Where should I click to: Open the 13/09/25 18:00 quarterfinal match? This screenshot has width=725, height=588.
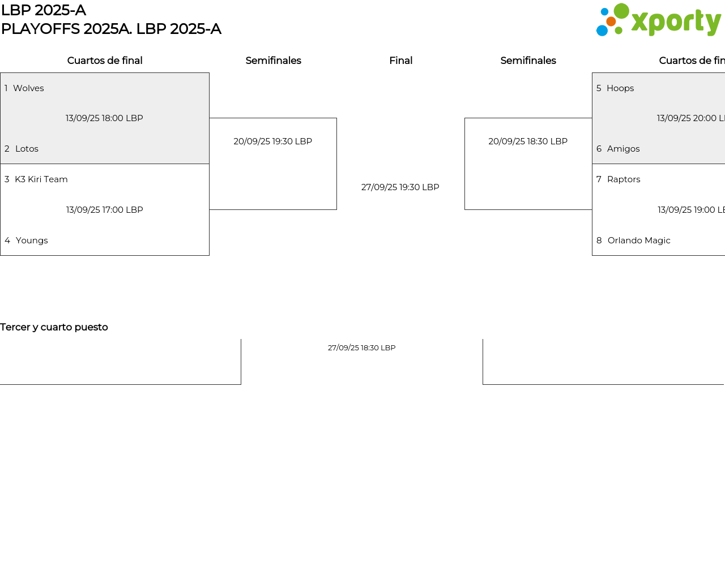[x=104, y=118]
